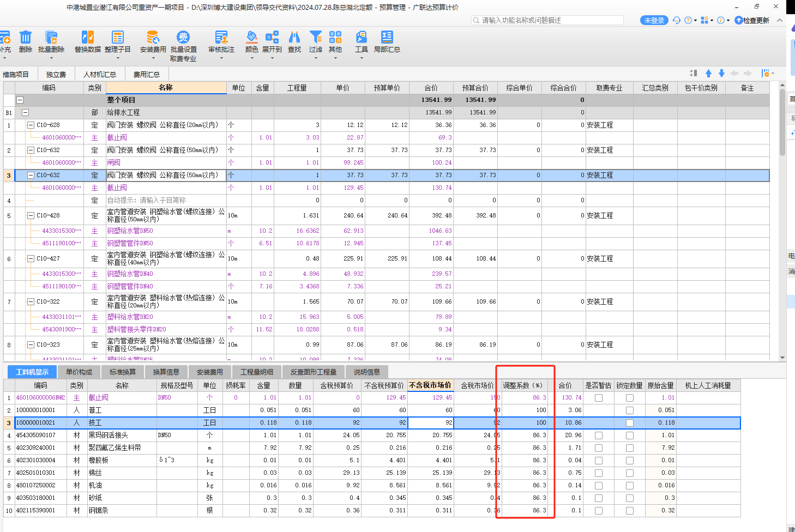Open the 审核批注 review annotation tool
Viewport: 795px width, 532px height.
tap(221, 37)
